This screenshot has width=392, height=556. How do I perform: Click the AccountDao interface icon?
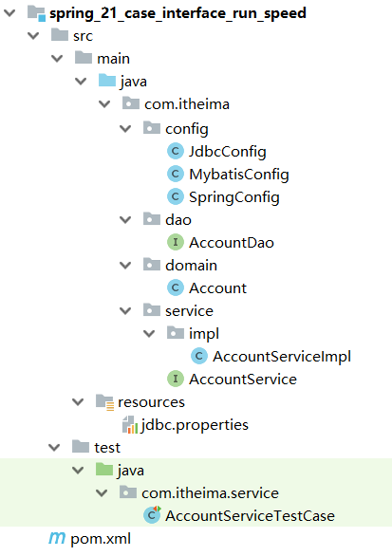pyautogui.click(x=176, y=243)
